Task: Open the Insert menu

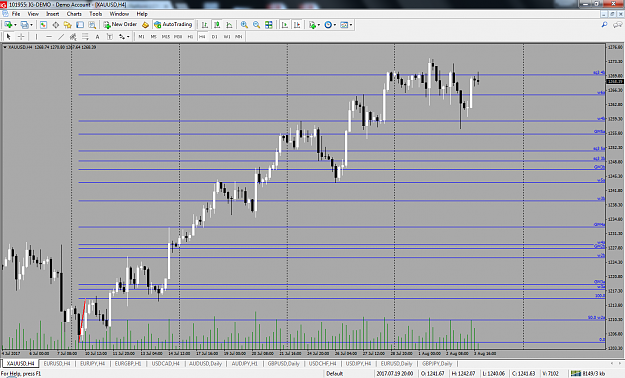Action: click(53, 14)
